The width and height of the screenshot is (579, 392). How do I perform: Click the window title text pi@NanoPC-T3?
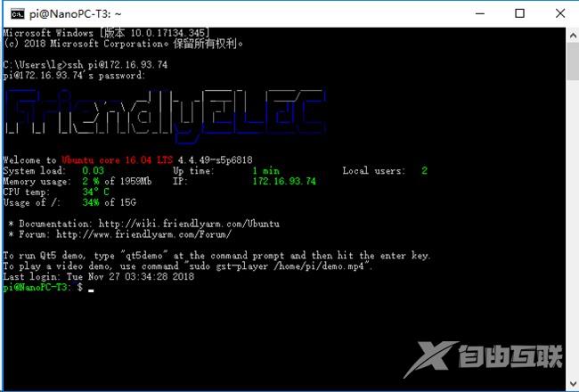[x=76, y=14]
